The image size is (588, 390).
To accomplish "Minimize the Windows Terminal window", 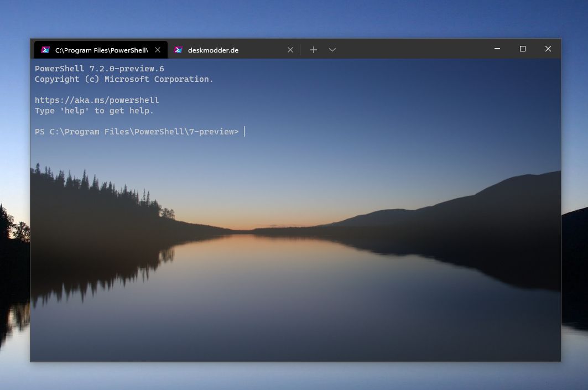I will pos(497,49).
